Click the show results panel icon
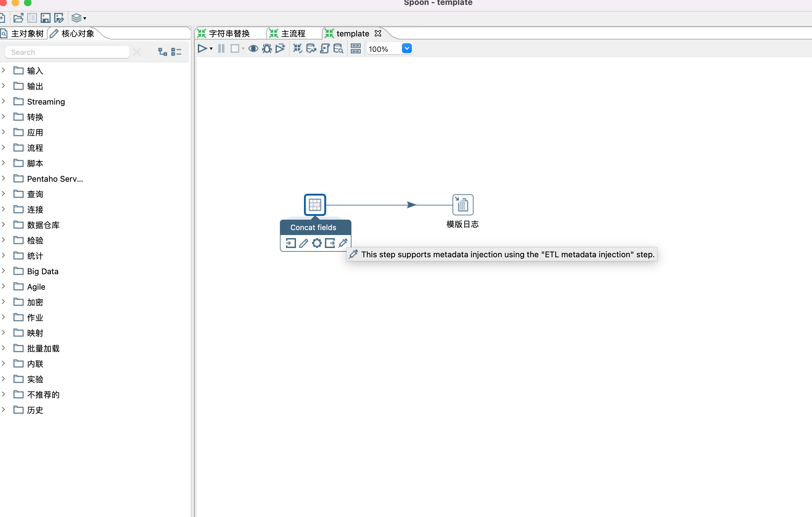The image size is (812, 517). point(355,49)
